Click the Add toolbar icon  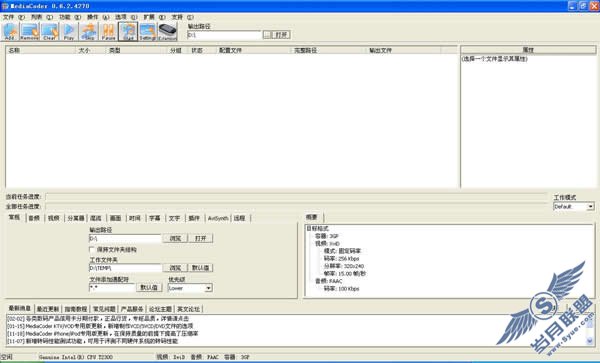coord(10,31)
